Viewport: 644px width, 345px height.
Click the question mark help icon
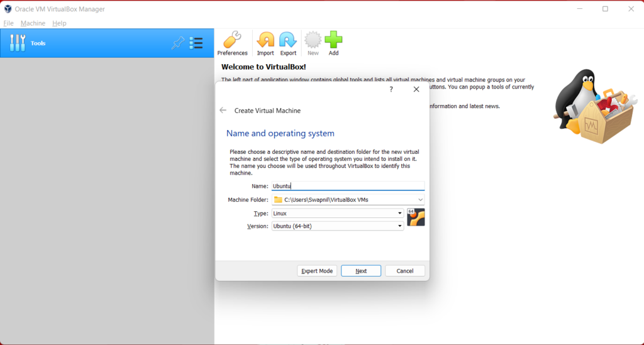[x=391, y=89]
